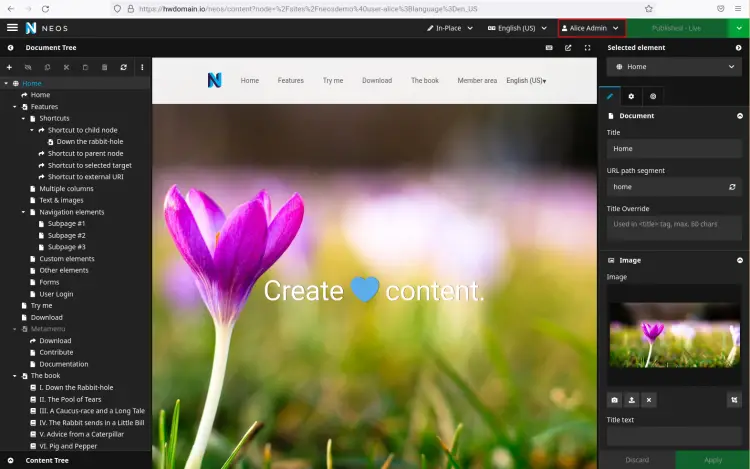
Task: Click Member area in the page navigation
Action: coord(477,80)
